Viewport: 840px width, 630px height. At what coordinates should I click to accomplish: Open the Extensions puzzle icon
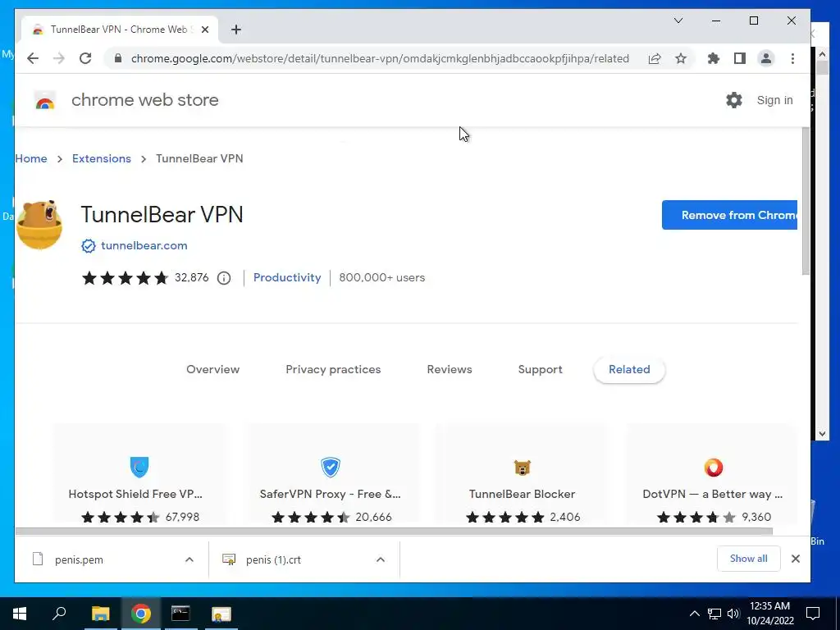coord(714,58)
